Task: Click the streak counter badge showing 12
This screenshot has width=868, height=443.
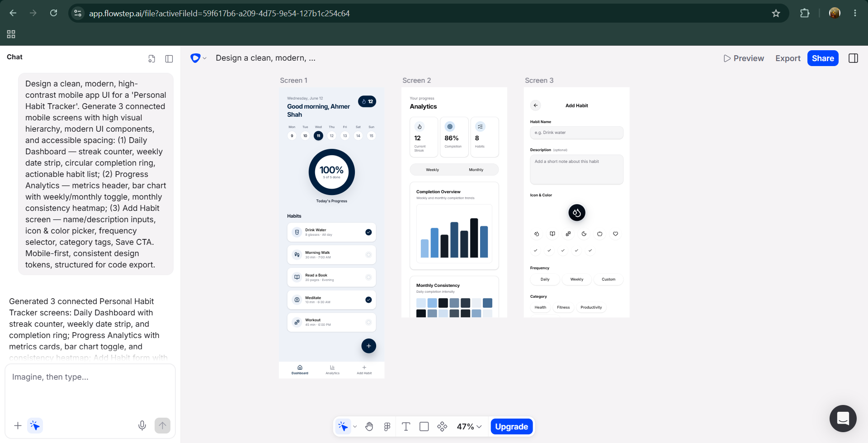Action: tap(367, 101)
